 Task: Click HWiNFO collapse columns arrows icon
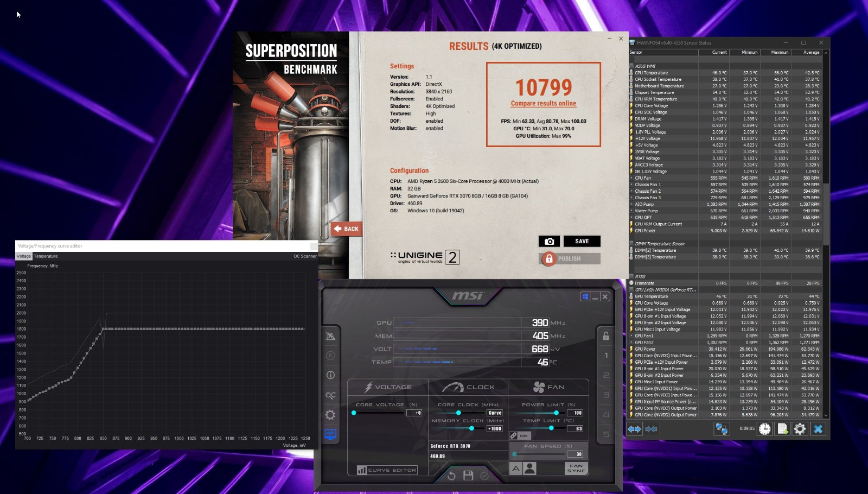pyautogui.click(x=652, y=429)
